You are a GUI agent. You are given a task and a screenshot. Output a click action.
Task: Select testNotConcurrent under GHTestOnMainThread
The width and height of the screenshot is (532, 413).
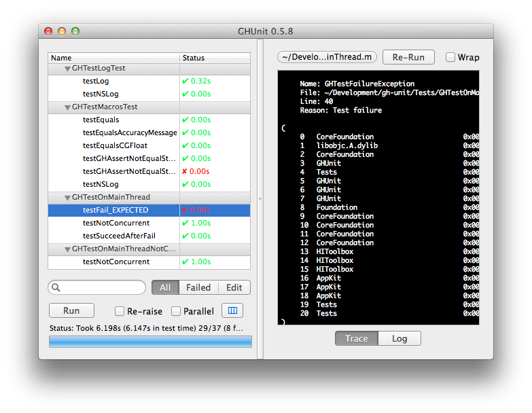click(x=149, y=223)
